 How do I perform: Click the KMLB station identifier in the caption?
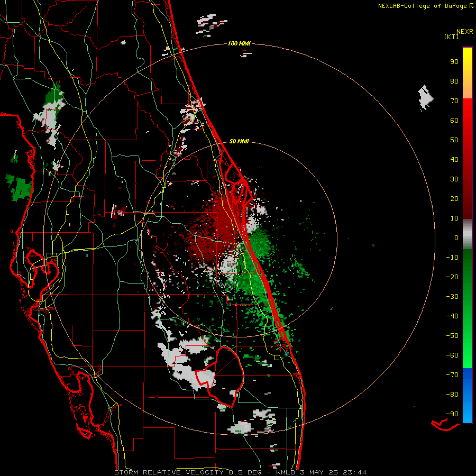click(286, 472)
